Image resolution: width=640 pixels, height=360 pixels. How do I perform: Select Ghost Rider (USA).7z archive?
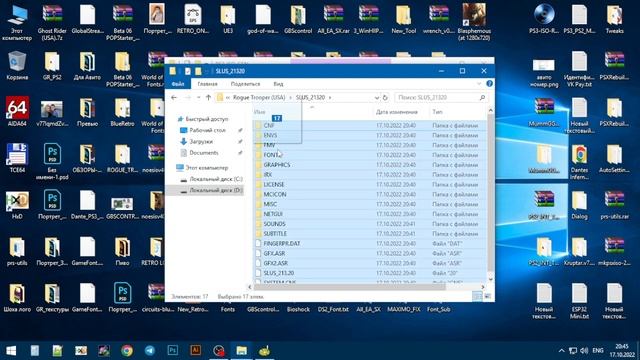click(52, 22)
